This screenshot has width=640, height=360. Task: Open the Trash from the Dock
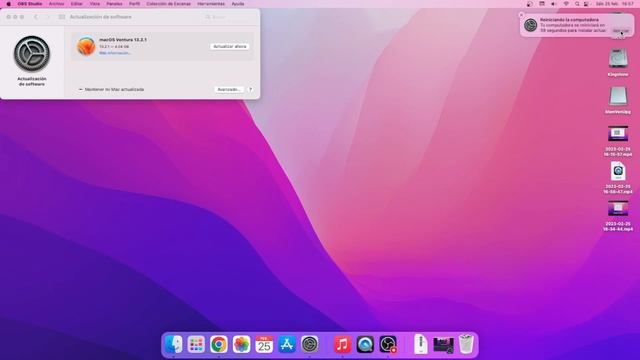[x=466, y=344]
